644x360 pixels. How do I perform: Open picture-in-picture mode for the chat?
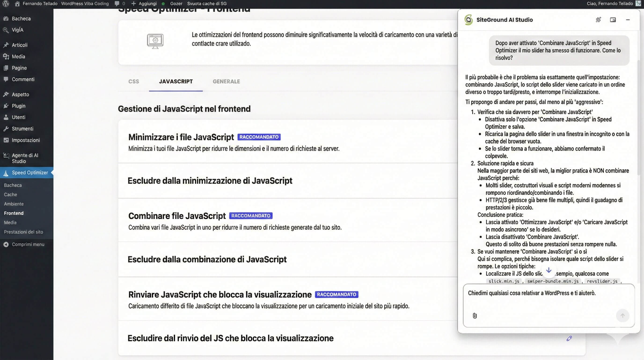coord(613,19)
